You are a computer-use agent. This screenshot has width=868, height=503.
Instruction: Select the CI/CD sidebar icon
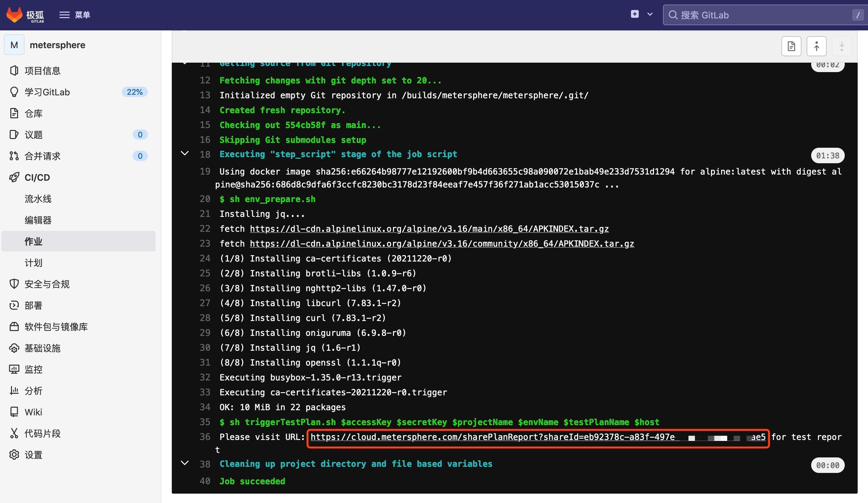[x=14, y=177]
